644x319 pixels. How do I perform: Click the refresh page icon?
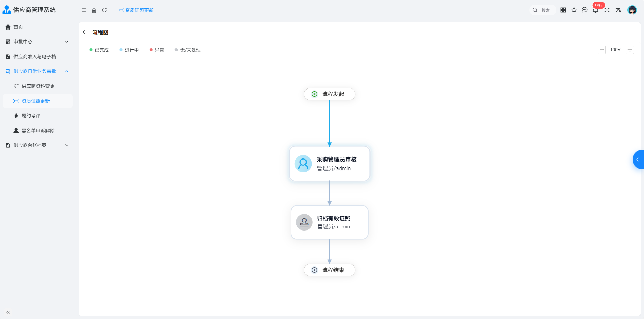click(104, 10)
